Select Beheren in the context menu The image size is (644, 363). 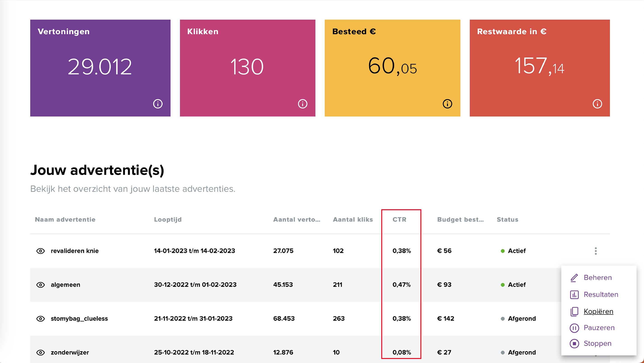pyautogui.click(x=598, y=277)
